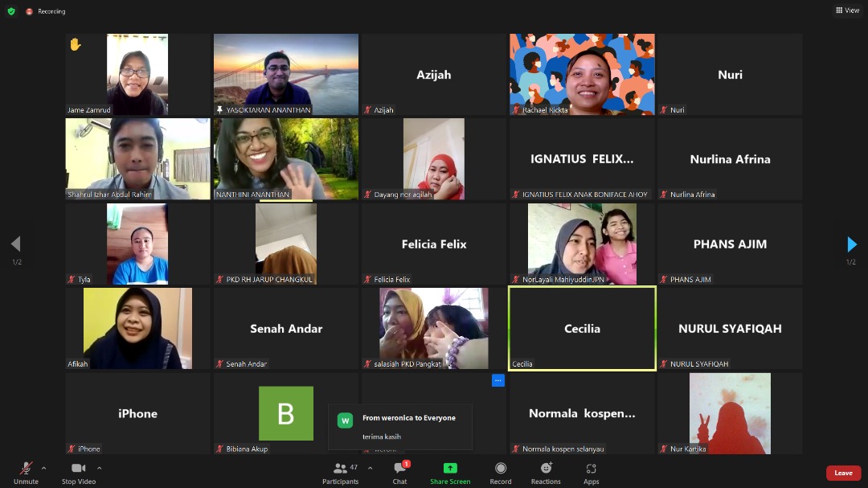Click the green encryption shield icon
This screenshot has height=488, width=868.
tap(11, 11)
